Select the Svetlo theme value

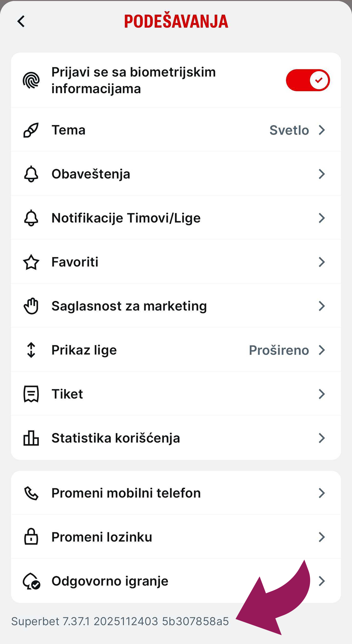pyautogui.click(x=289, y=130)
